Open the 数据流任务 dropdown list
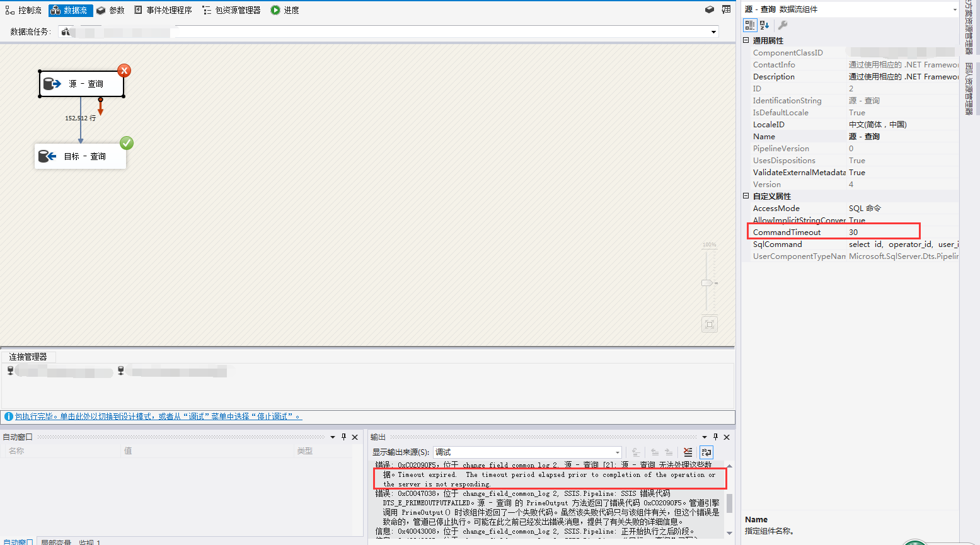Screen dimensions: 980x545 click(713, 31)
